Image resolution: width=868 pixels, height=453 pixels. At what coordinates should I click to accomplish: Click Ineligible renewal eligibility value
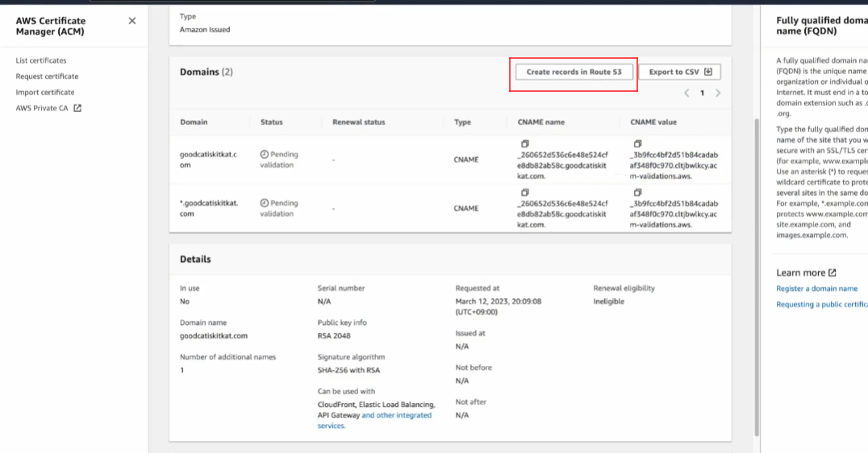(x=608, y=301)
